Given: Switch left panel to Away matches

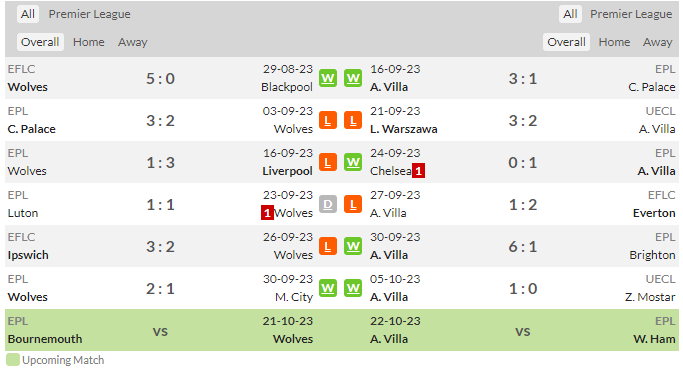Looking at the screenshot, I should [x=132, y=42].
